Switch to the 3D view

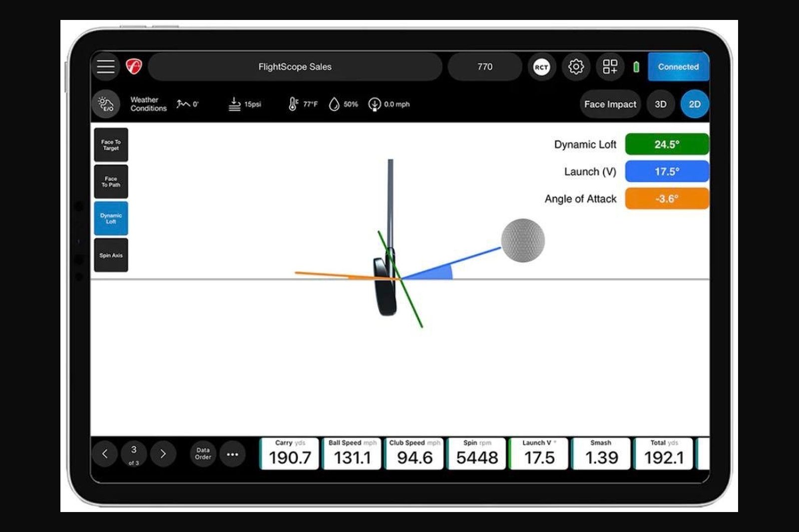(x=661, y=104)
